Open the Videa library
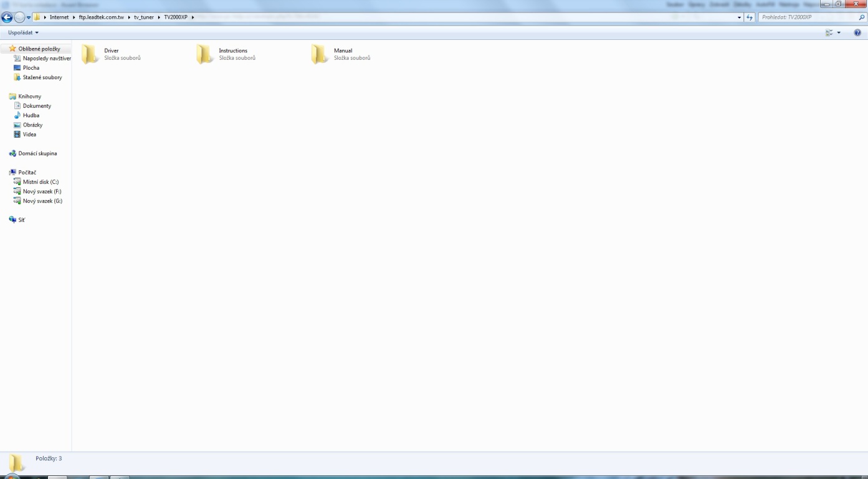 click(x=29, y=134)
